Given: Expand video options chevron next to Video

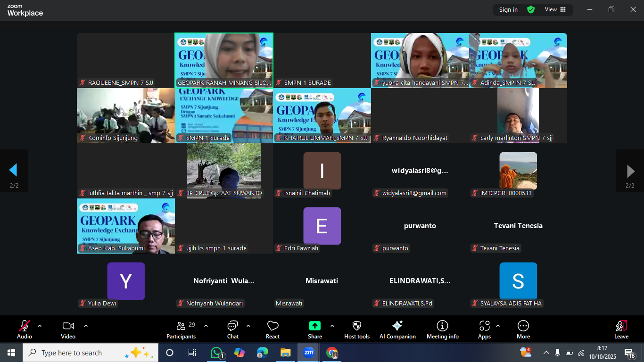Looking at the screenshot, I should pyautogui.click(x=86, y=326).
